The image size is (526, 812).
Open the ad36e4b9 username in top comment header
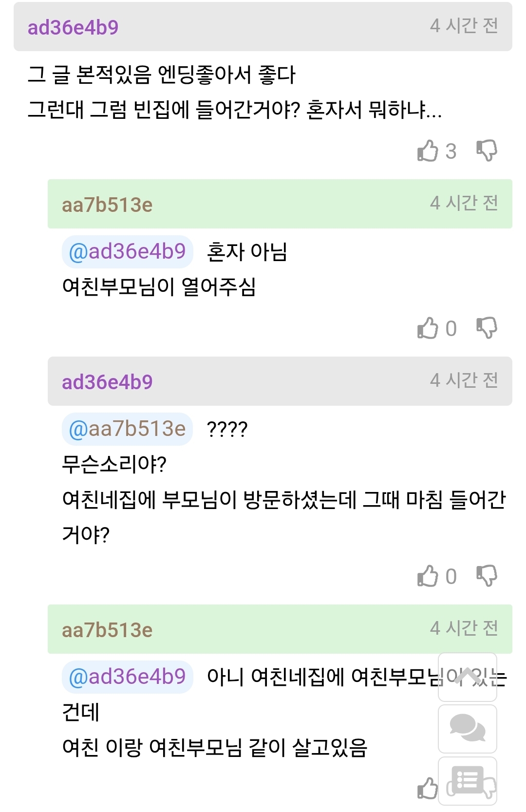coord(73,27)
